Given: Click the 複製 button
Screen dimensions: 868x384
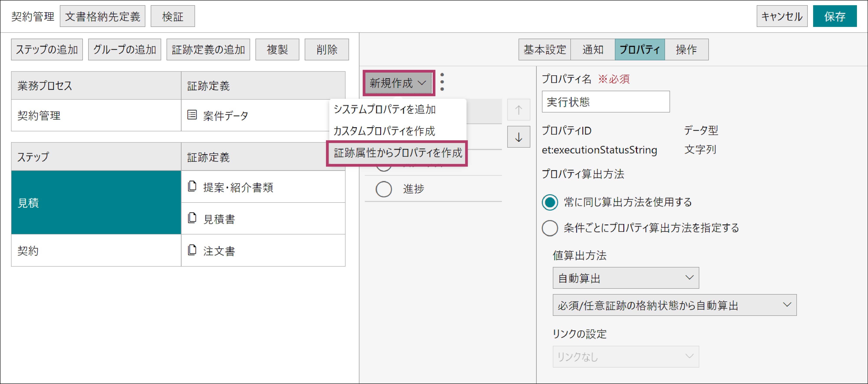Looking at the screenshot, I should pyautogui.click(x=277, y=49).
